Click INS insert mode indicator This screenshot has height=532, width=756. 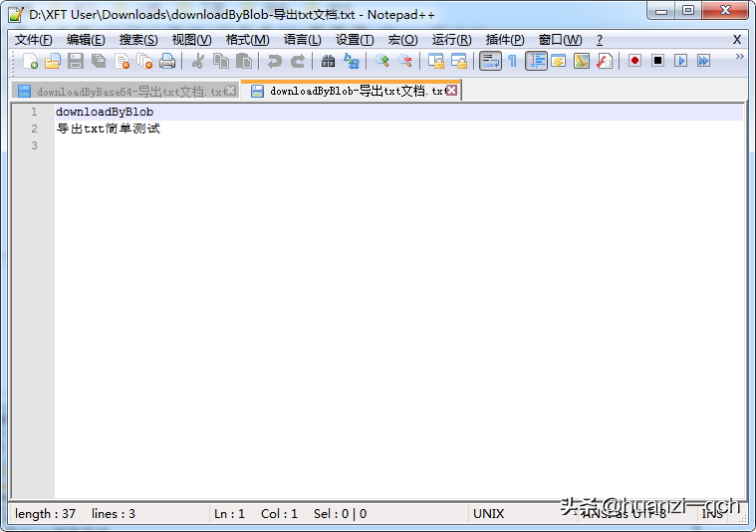(x=712, y=515)
